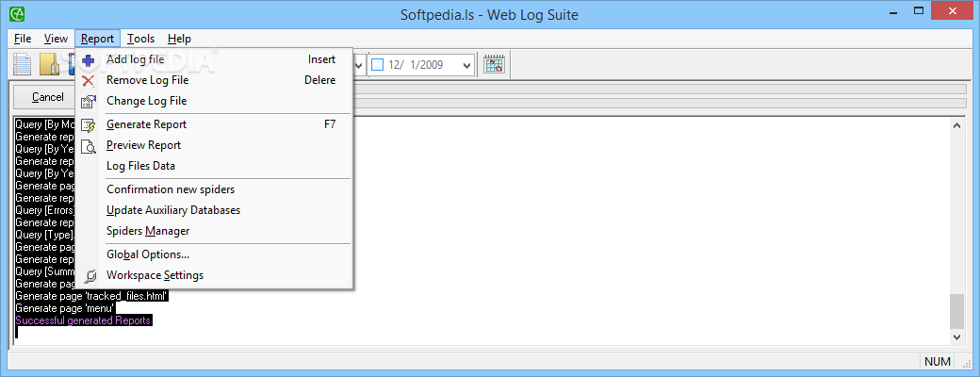Close the open Report menu
Screen dimensions: 980x377
(x=97, y=39)
